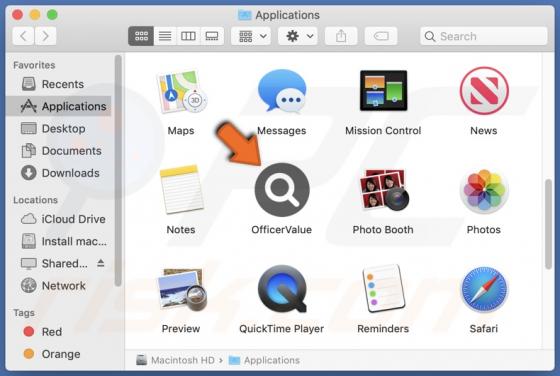Switch to gallery view

tap(212, 36)
